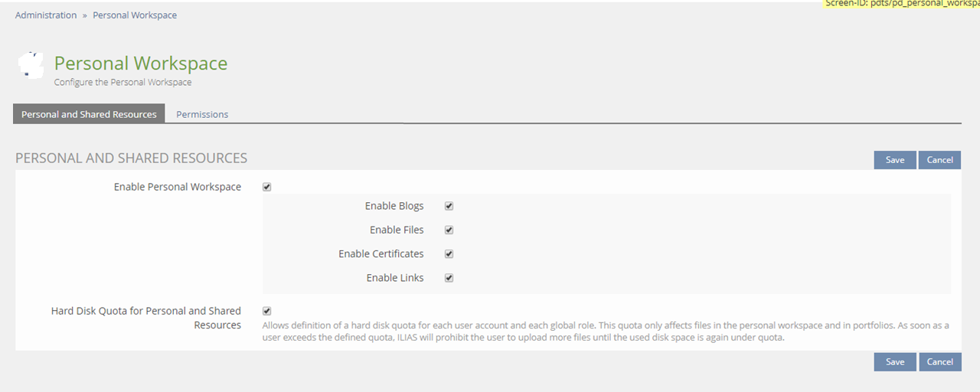The height and width of the screenshot is (392, 980).
Task: Click the Enable Blogs label text
Action: [x=394, y=206]
